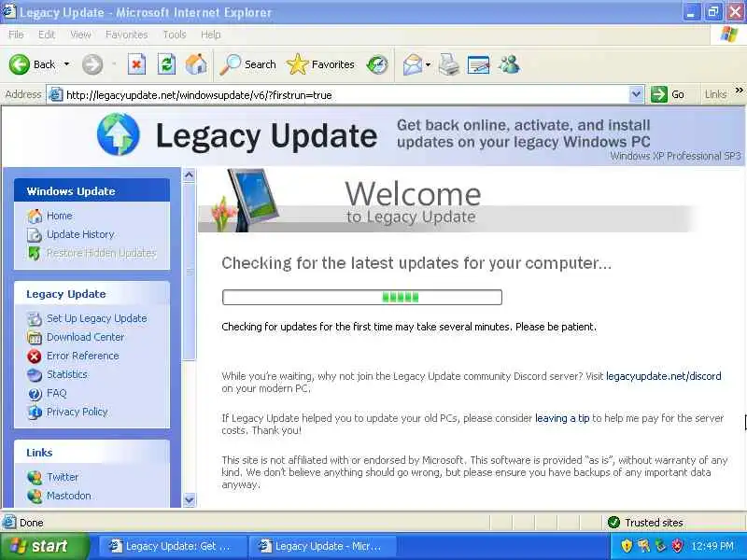Click the system clock showing 12:49 PM
Image resolution: width=747 pixels, height=560 pixels.
712,546
